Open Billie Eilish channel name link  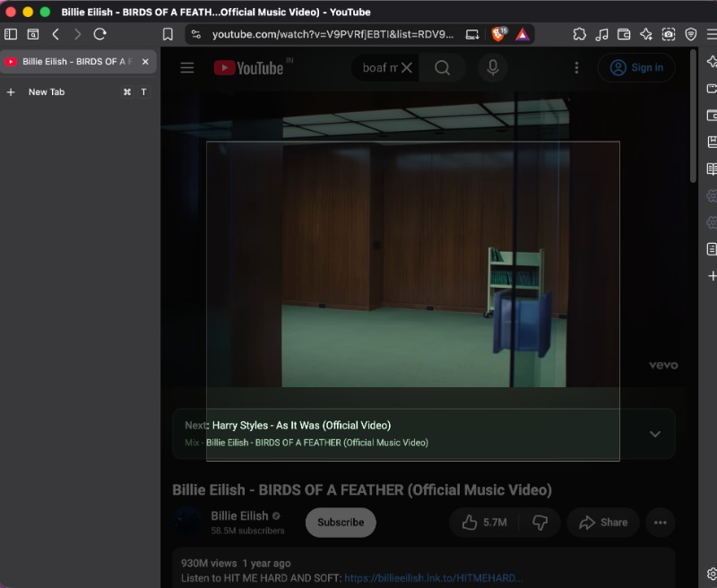239,515
